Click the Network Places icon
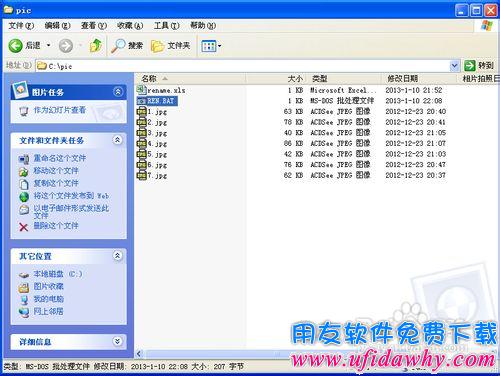 click(x=24, y=313)
